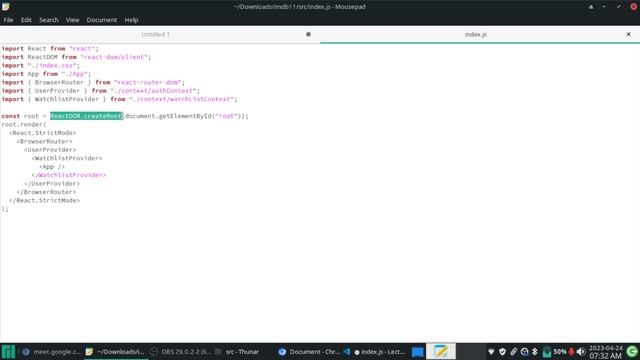640x360 pixels.
Task: Switch to meet.google.c... taskbar window
Action: (51, 351)
